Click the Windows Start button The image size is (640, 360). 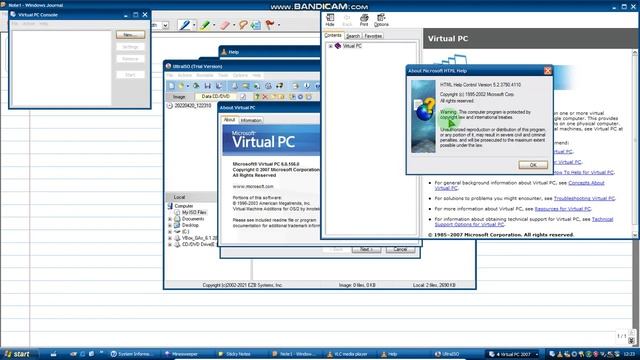point(19,354)
